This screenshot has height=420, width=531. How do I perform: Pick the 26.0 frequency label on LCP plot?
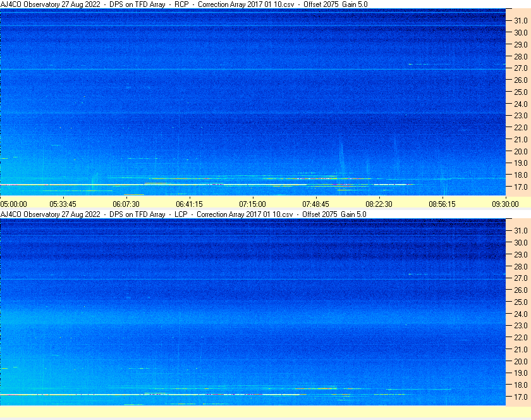click(521, 290)
